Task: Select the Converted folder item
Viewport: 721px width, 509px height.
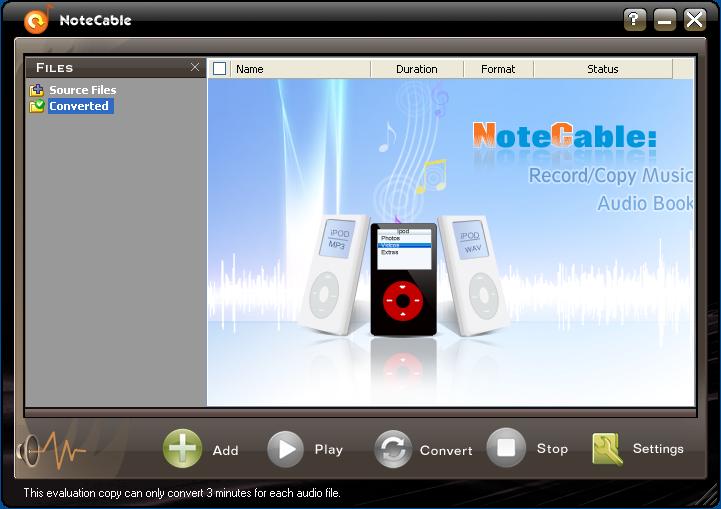Action: (x=79, y=106)
